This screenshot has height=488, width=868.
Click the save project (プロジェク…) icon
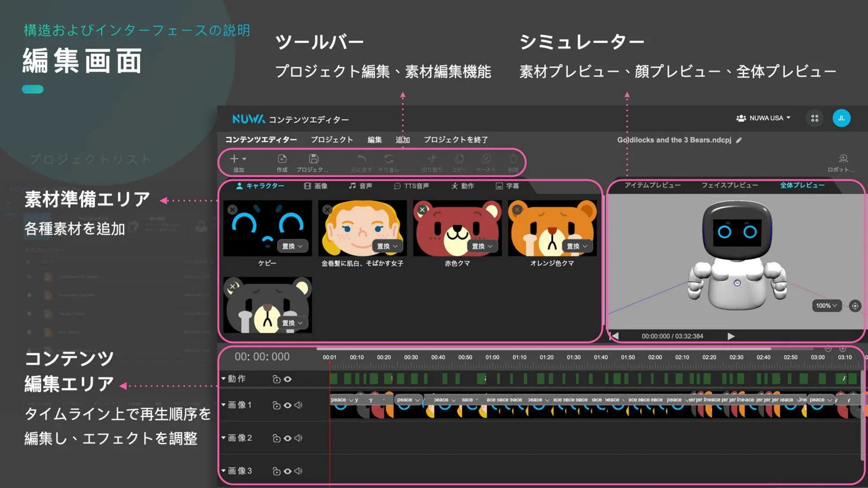click(x=314, y=159)
